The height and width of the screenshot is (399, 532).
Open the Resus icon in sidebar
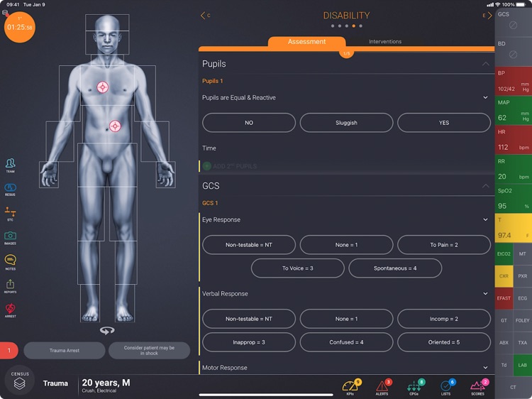pyautogui.click(x=10, y=190)
